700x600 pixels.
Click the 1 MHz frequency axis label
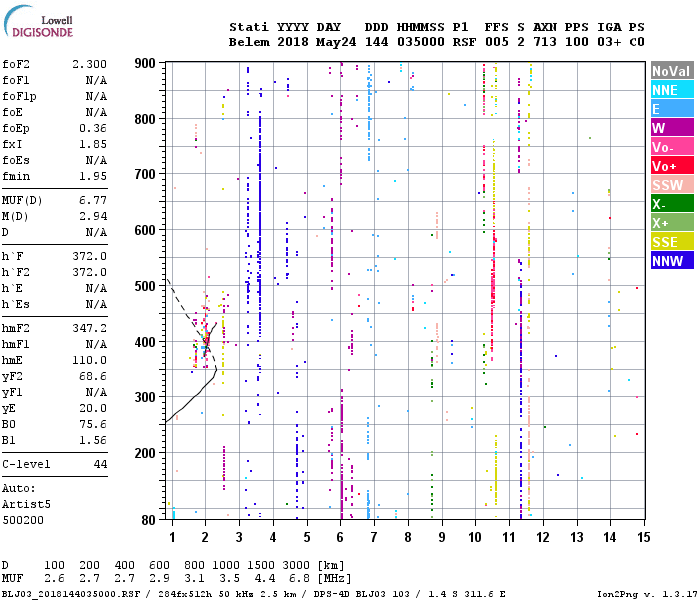[x=172, y=537]
